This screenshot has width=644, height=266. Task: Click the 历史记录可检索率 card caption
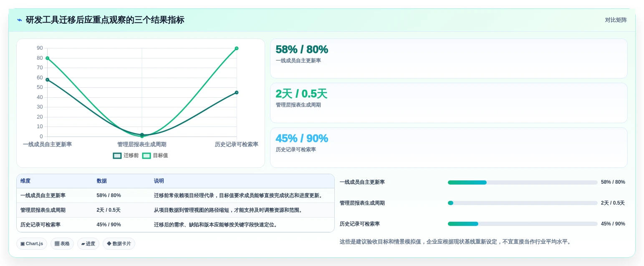[x=296, y=149]
